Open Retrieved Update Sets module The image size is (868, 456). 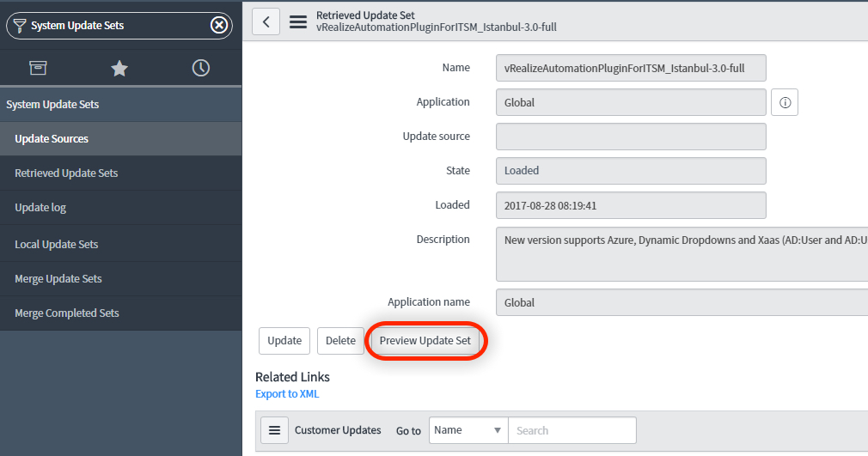(66, 173)
